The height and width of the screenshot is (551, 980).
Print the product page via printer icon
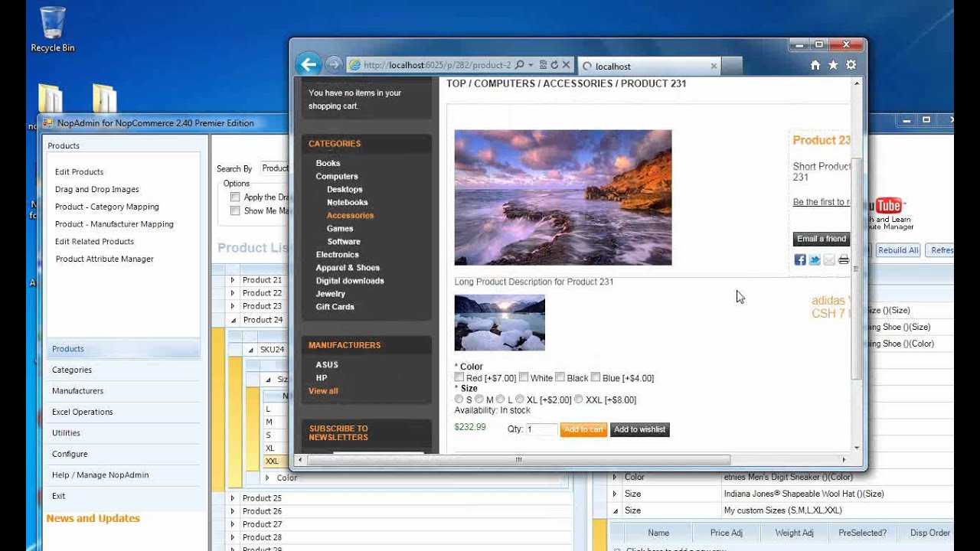point(844,260)
